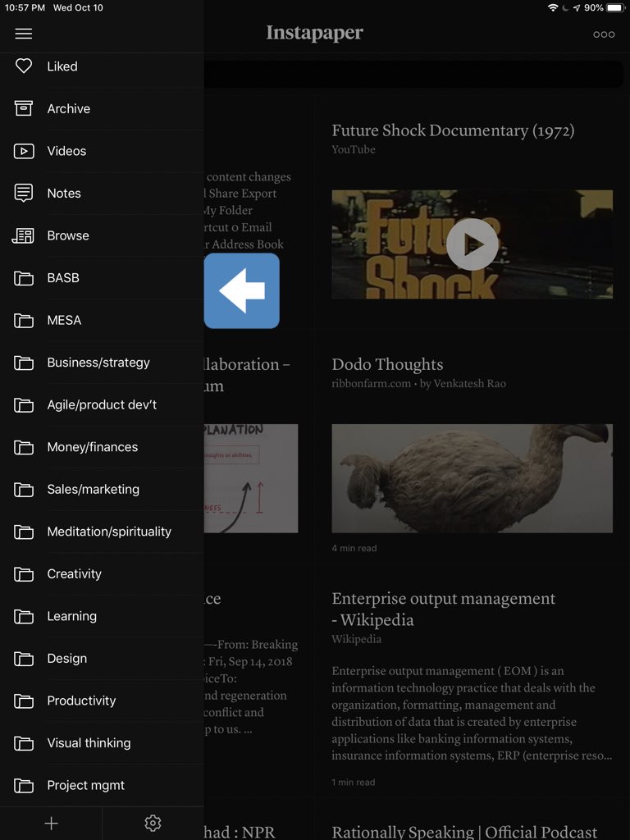Click the Money/finances folder icon
Image resolution: width=630 pixels, height=840 pixels.
click(24, 447)
